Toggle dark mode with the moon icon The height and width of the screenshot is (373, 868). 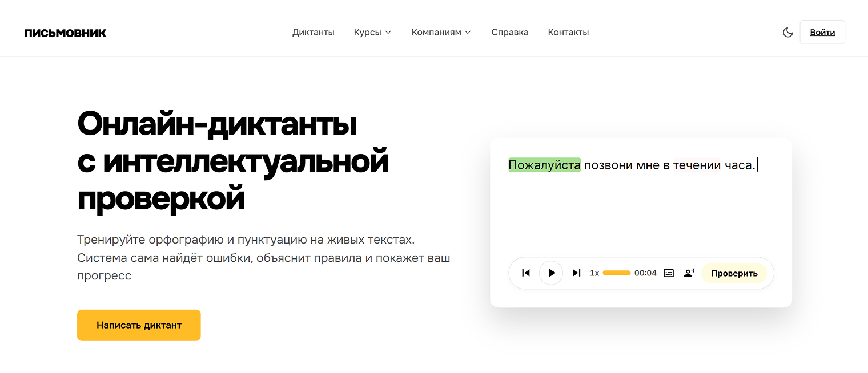787,33
